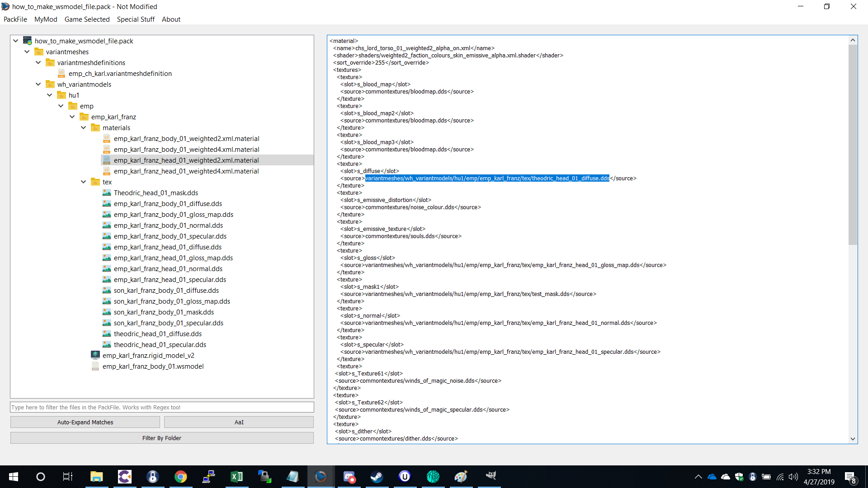Open Excel from the taskbar
The width and height of the screenshot is (868, 488).
[x=236, y=476]
